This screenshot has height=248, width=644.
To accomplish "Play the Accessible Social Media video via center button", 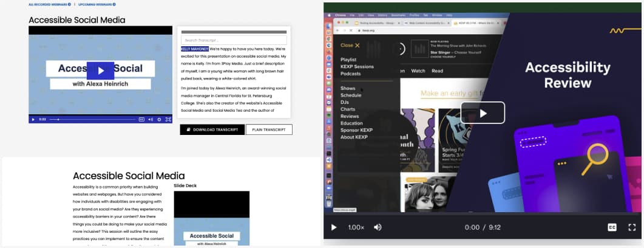I will 100,71.
